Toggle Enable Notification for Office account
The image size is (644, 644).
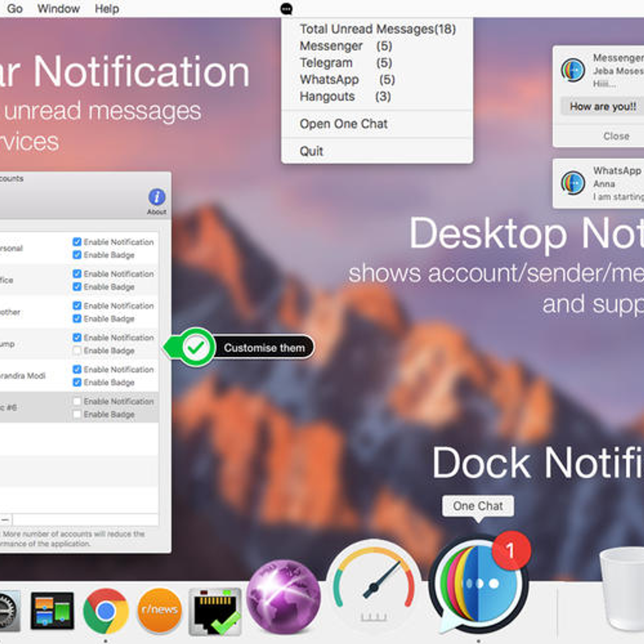pyautogui.click(x=77, y=274)
